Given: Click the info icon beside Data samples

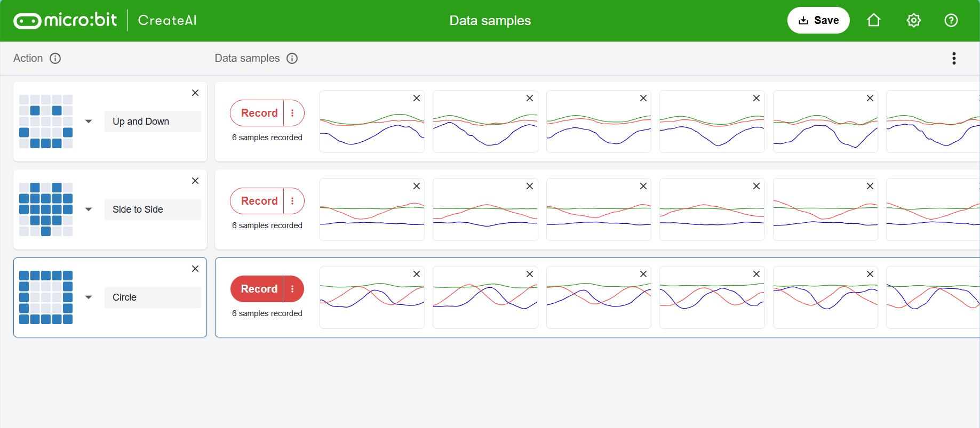Looking at the screenshot, I should 292,58.
